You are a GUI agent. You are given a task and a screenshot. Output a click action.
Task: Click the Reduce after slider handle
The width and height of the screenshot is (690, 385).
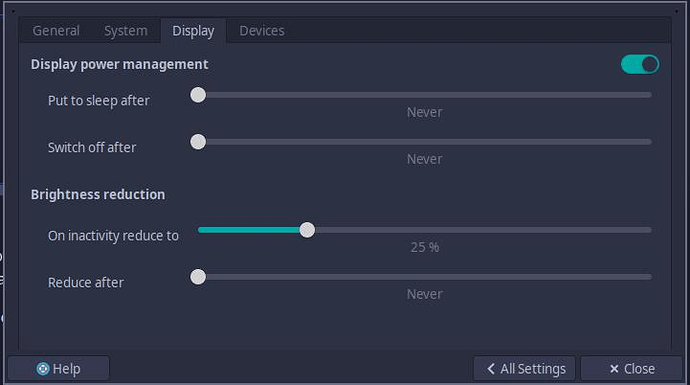click(198, 277)
